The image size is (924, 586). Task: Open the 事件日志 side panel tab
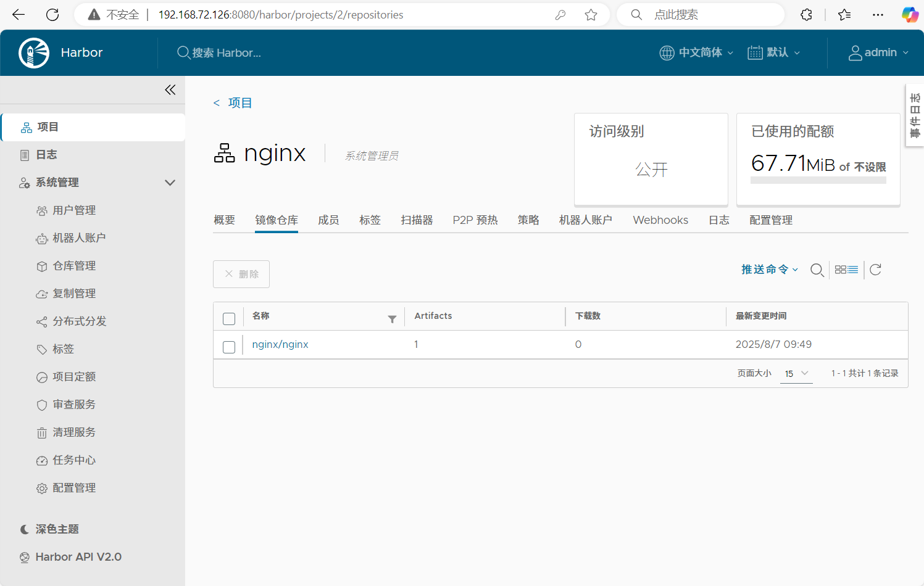point(915,115)
